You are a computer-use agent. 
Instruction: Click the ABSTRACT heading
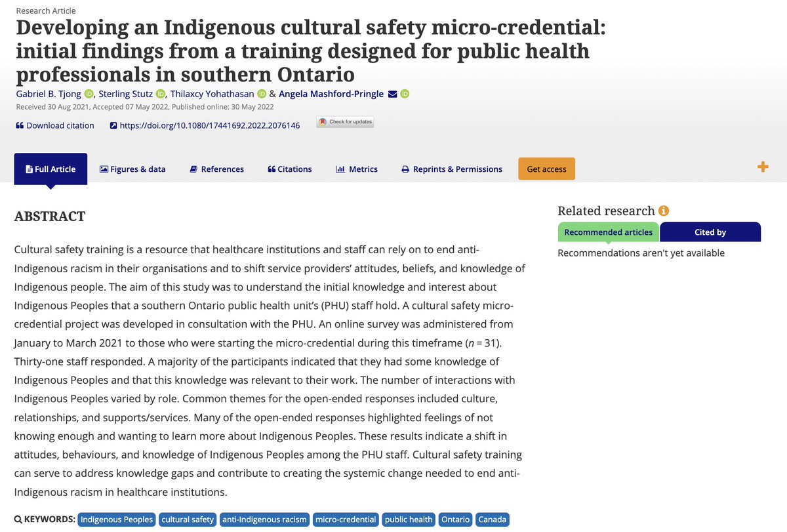point(50,216)
